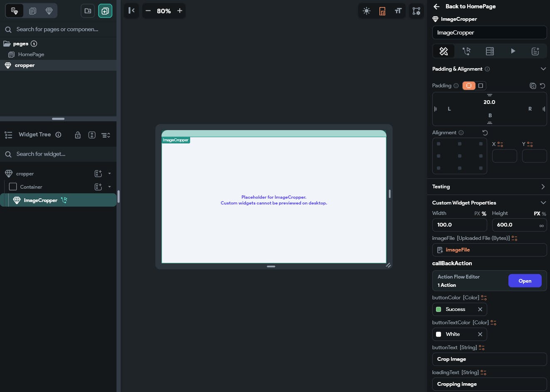The height and width of the screenshot is (392, 550).
Task: Click the widget tree vertical expand icon
Action: click(92, 135)
